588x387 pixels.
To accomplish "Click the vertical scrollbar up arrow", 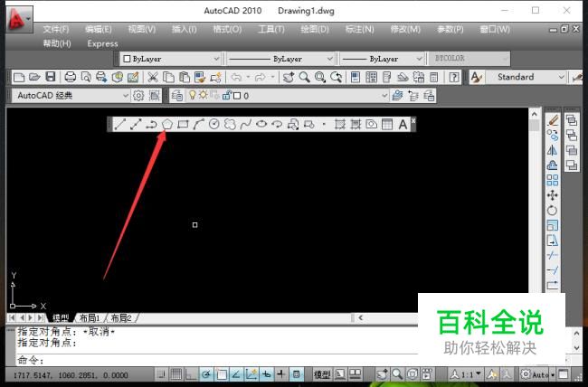I will point(535,114).
